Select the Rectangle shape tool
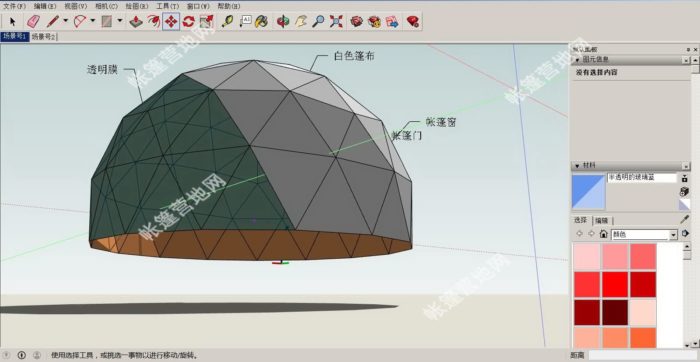The width and height of the screenshot is (700, 362). 107,21
